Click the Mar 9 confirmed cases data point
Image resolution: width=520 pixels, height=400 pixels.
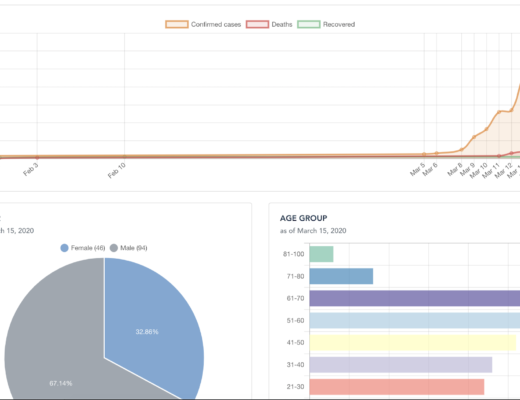click(x=474, y=137)
